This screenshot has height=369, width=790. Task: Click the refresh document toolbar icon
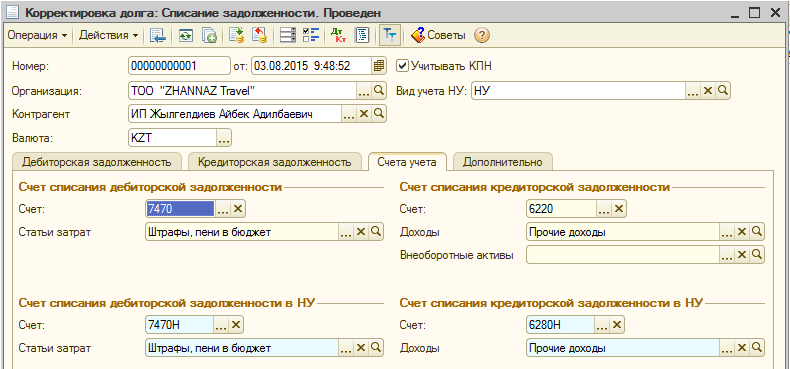[186, 35]
